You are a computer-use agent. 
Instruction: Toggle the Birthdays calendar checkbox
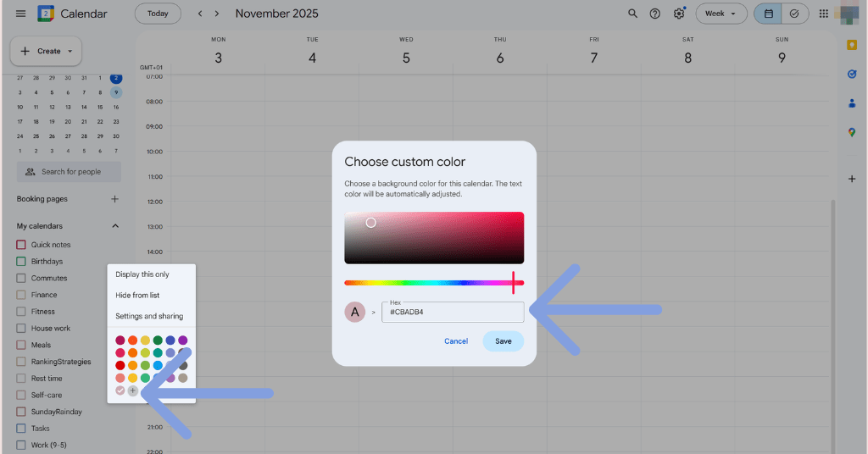pyautogui.click(x=21, y=262)
